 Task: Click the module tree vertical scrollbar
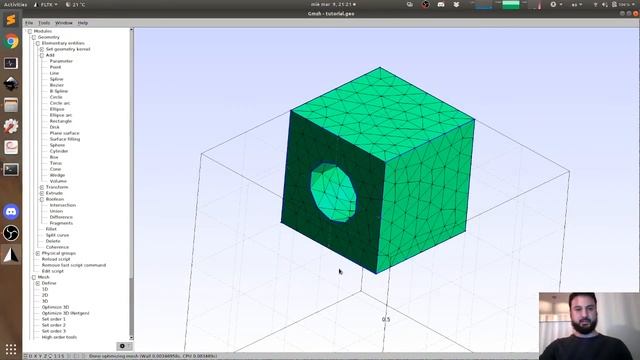131,184
